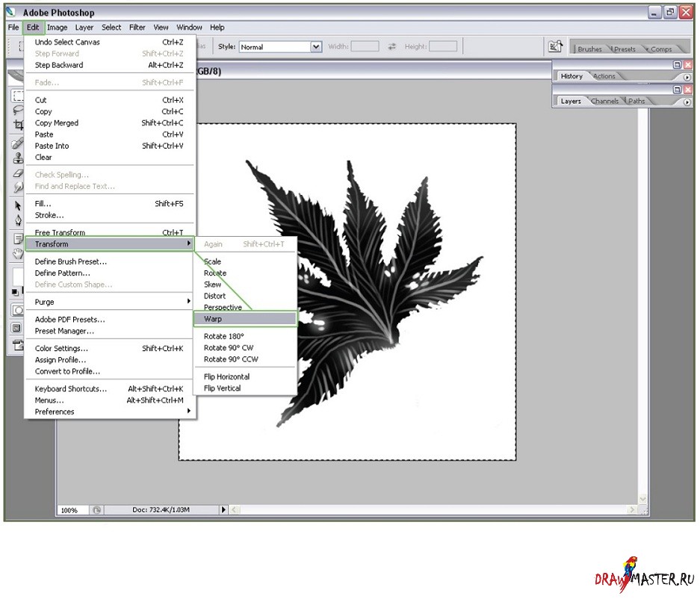Choose Keyboard Shortcuts...

110,389
